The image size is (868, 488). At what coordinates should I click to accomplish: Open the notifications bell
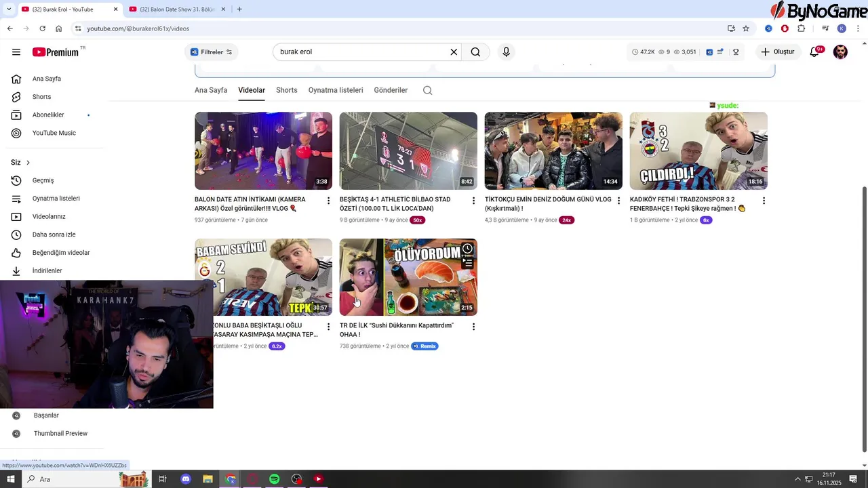[815, 52]
